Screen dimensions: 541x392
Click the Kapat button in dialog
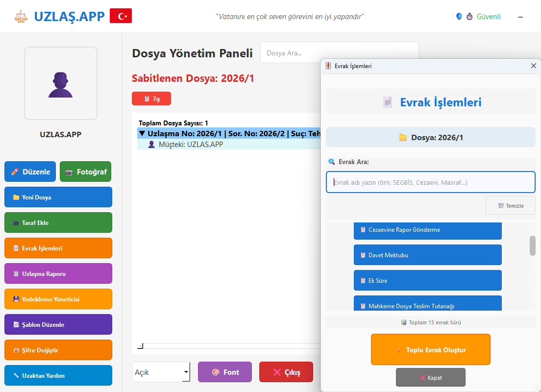pos(430,378)
